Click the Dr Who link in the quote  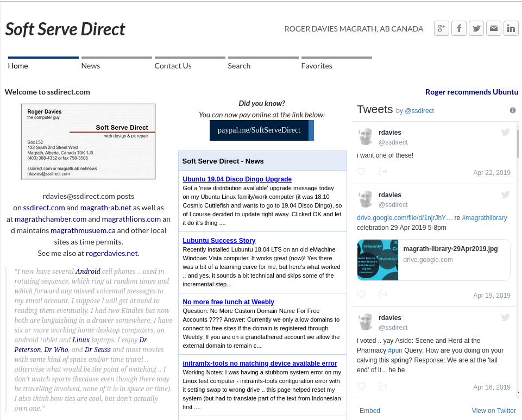(56, 350)
